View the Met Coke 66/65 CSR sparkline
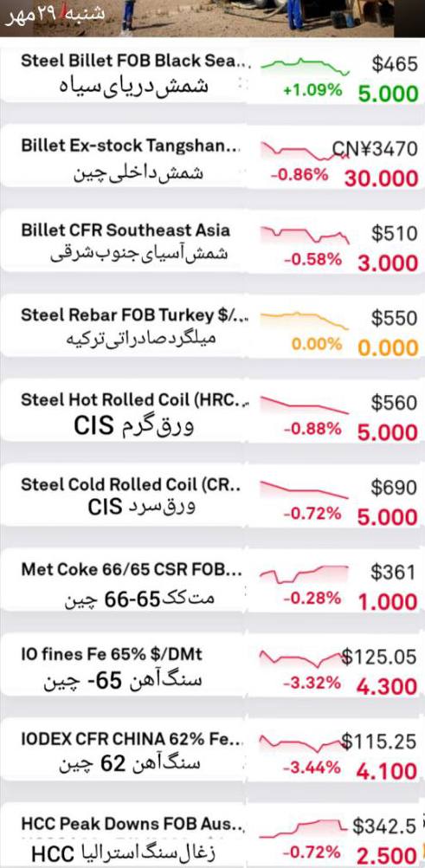Image resolution: width=425 pixels, height=868 pixels. point(305,574)
